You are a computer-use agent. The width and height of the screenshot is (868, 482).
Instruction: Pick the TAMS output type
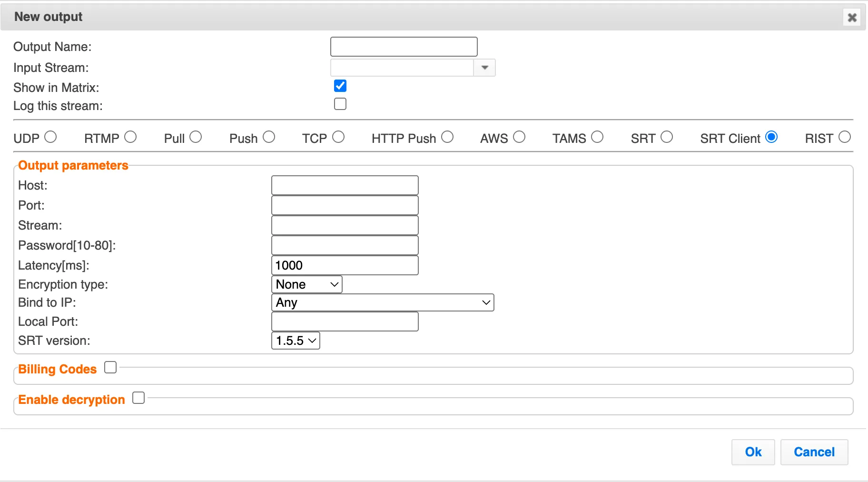coord(597,137)
